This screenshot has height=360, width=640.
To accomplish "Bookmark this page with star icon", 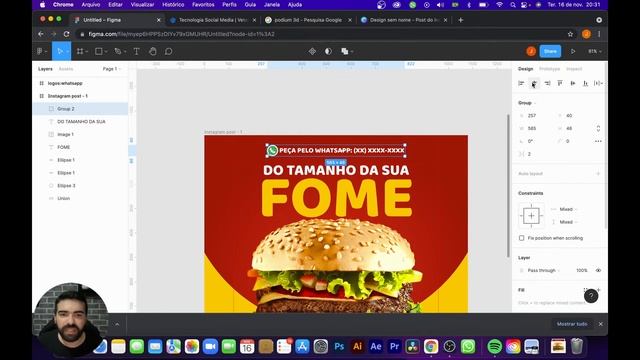I will click(570, 34).
